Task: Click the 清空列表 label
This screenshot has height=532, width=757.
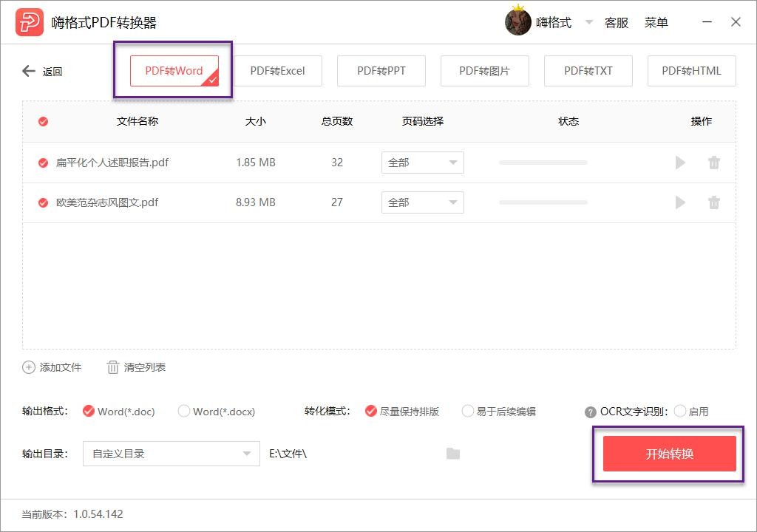Action: pyautogui.click(x=144, y=367)
